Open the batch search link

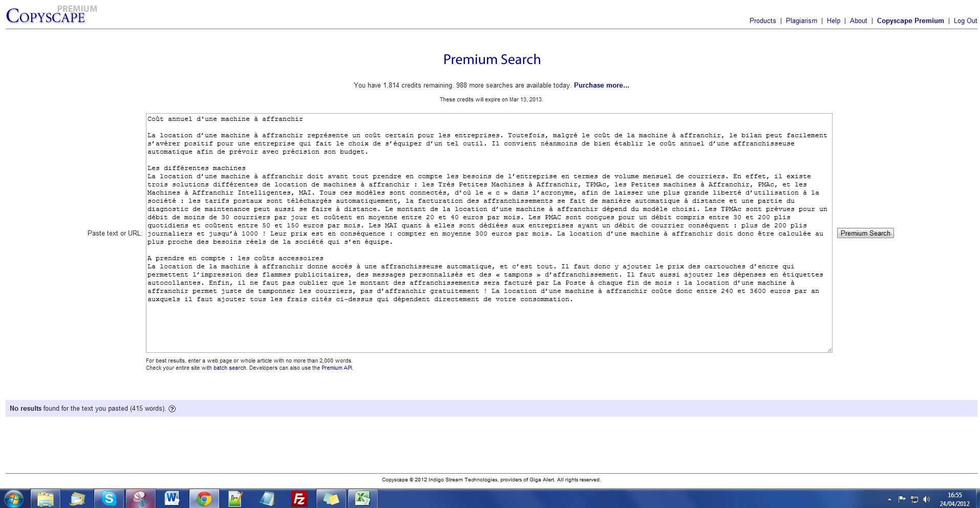point(229,368)
